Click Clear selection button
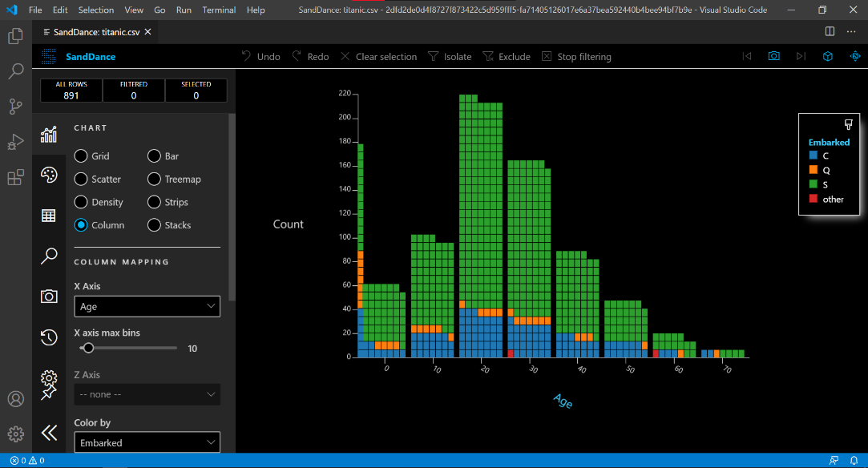Image resolution: width=868 pixels, height=468 pixels. coord(378,56)
